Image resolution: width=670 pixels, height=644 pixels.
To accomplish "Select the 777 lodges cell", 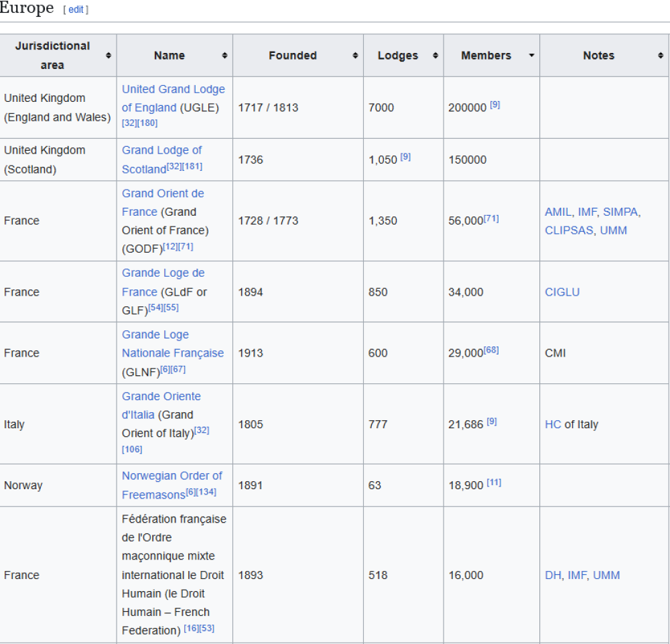I will 403,424.
